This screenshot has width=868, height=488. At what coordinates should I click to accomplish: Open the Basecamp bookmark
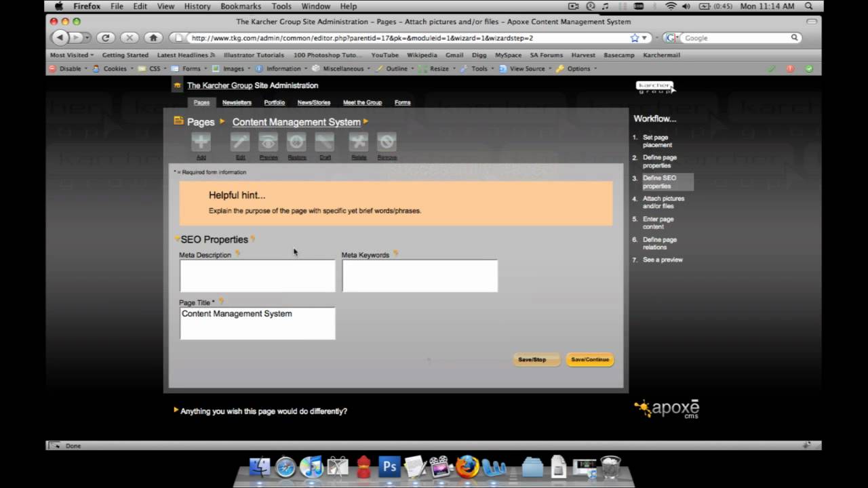click(x=618, y=55)
